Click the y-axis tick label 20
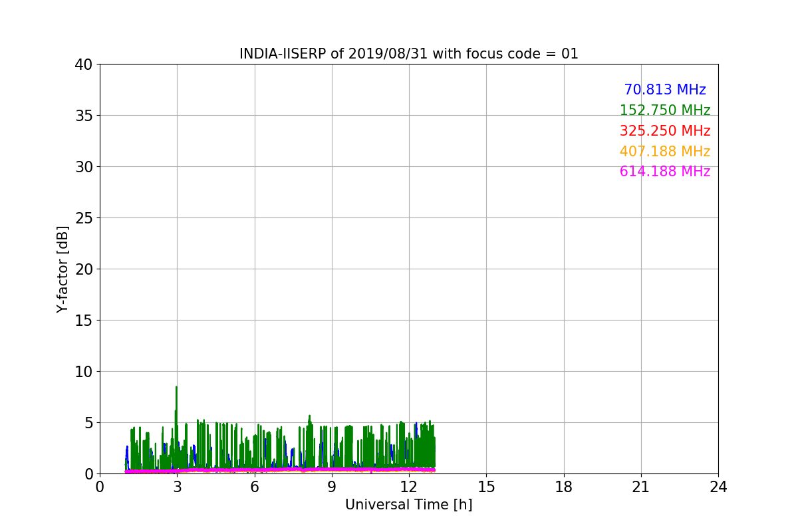This screenshot has width=798, height=532. [x=84, y=269]
